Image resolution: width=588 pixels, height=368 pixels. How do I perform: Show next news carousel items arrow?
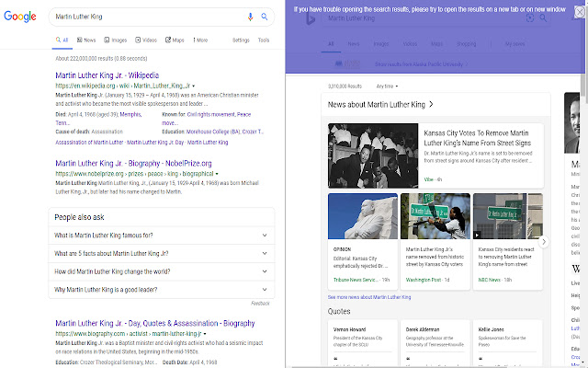(544, 241)
